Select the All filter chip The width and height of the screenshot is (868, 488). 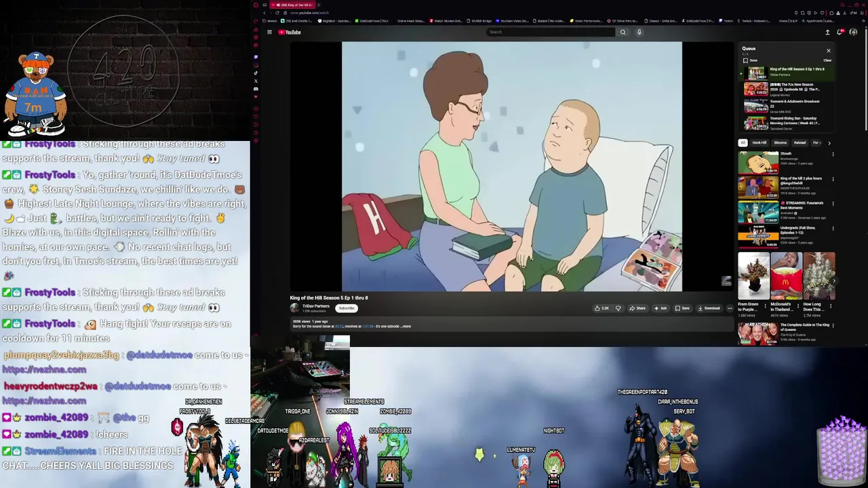coord(743,143)
